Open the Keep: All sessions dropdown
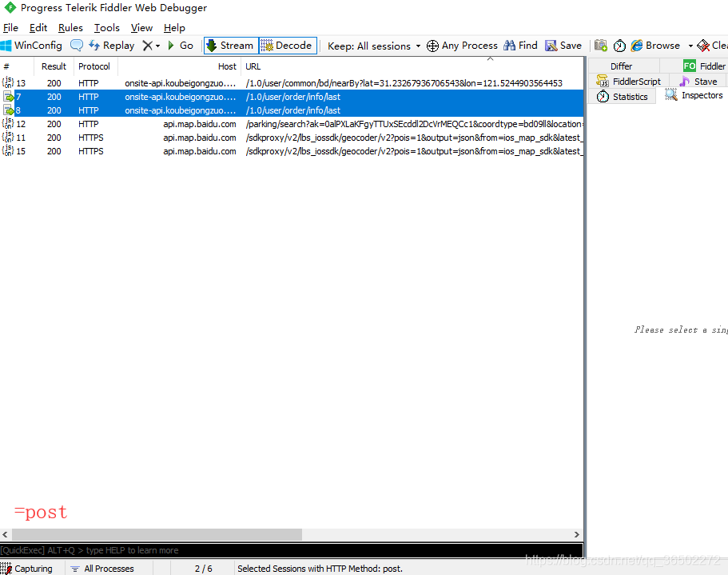This screenshot has height=575, width=728. pyautogui.click(x=374, y=46)
